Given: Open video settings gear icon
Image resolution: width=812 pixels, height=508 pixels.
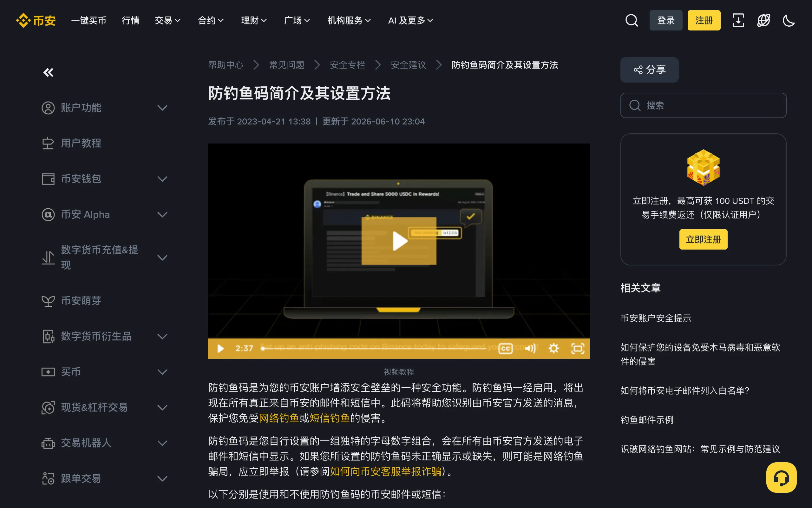Looking at the screenshot, I should [x=553, y=348].
